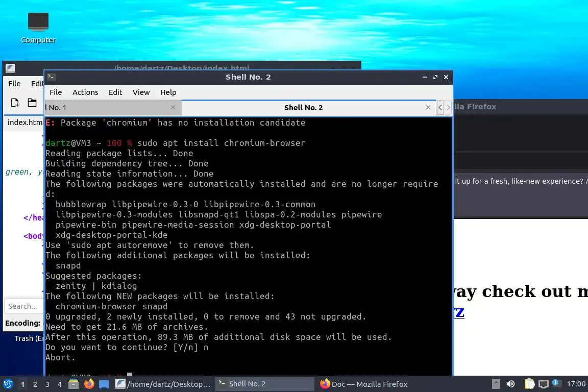Image resolution: width=588 pixels, height=392 pixels.
Task: Launch the file manager from panel
Action: (73, 384)
